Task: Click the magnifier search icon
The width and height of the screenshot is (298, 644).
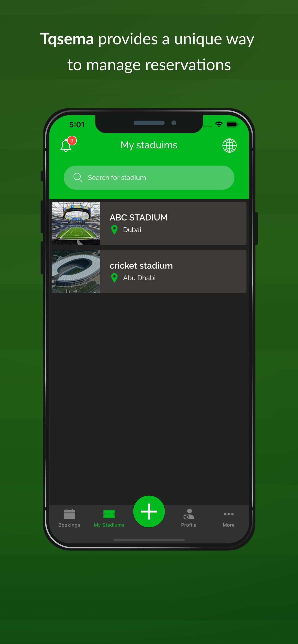Action: point(78,178)
